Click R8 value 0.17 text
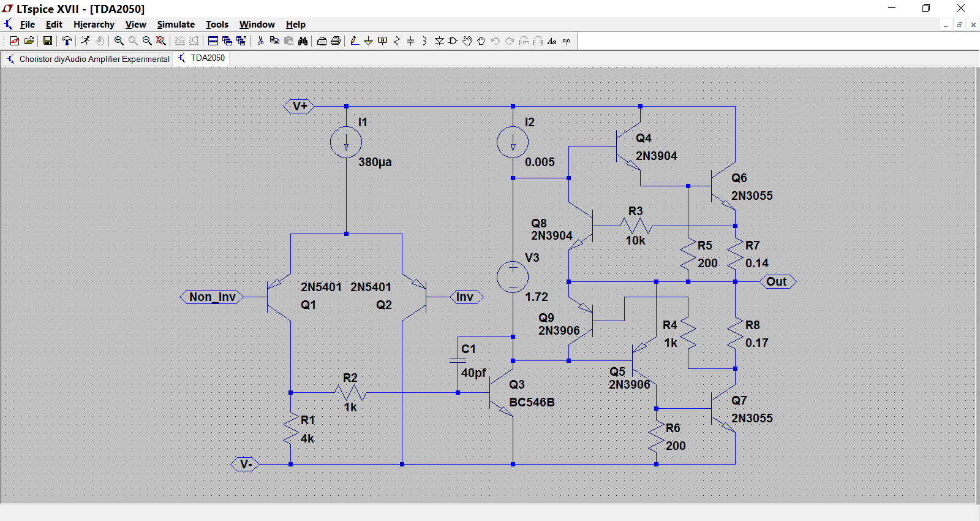Screen dimensions: 980x521 pyautogui.click(x=757, y=343)
